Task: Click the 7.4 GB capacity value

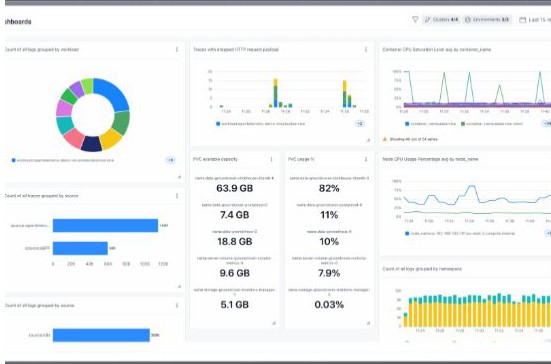Action: coord(234,215)
